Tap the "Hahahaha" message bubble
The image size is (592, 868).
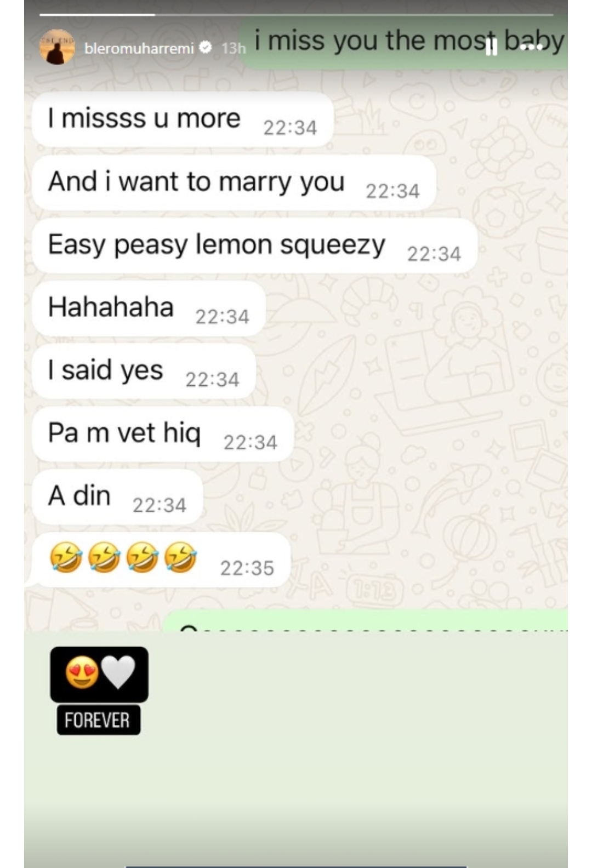[149, 309]
